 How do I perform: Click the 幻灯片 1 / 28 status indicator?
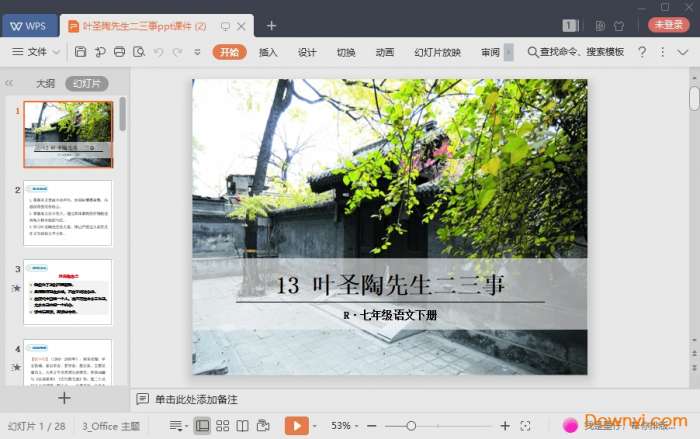(x=37, y=426)
